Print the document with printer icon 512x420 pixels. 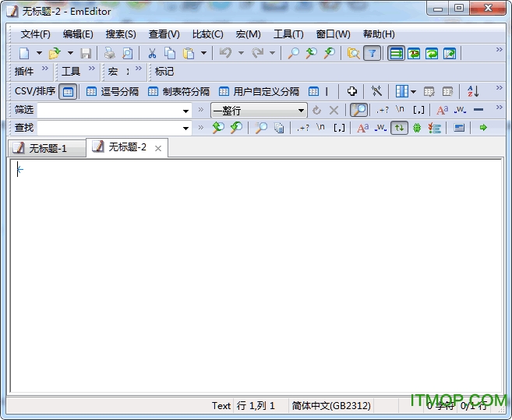click(x=109, y=53)
